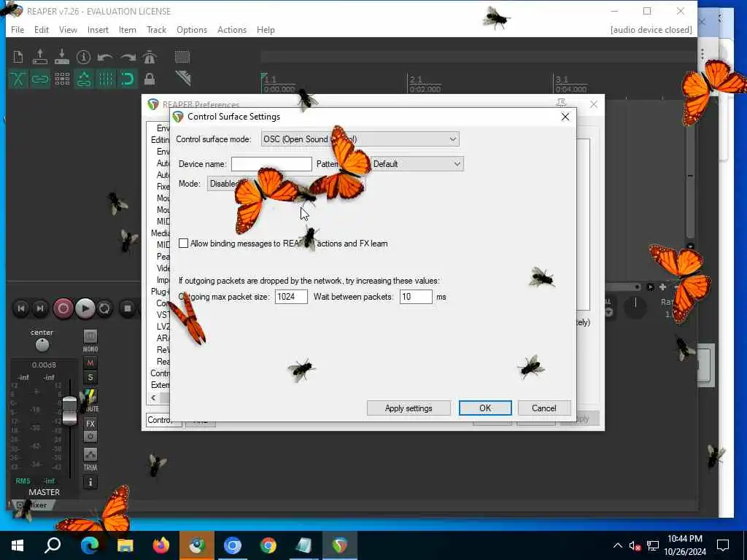747x560 pixels.
Task: Enable Allow binding messages checkbox
Action: pyautogui.click(x=183, y=244)
